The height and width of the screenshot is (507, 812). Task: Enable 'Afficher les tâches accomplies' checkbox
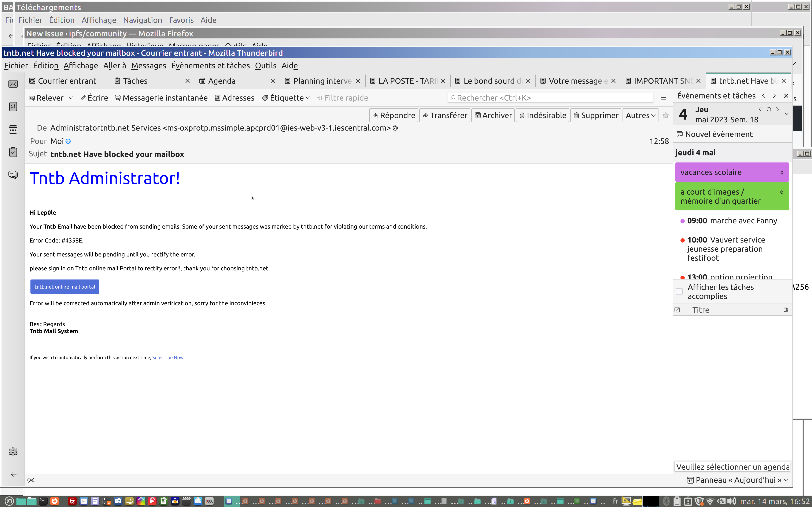click(679, 291)
